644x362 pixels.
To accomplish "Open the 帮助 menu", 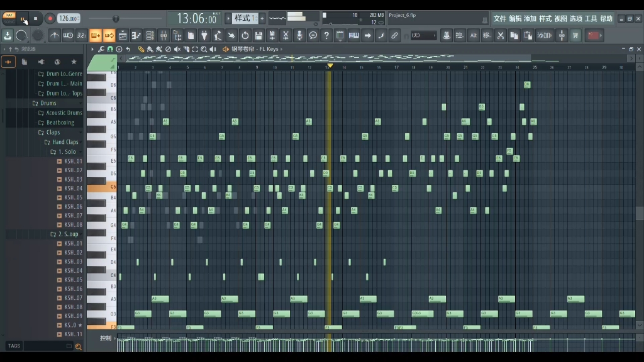I will pyautogui.click(x=606, y=18).
